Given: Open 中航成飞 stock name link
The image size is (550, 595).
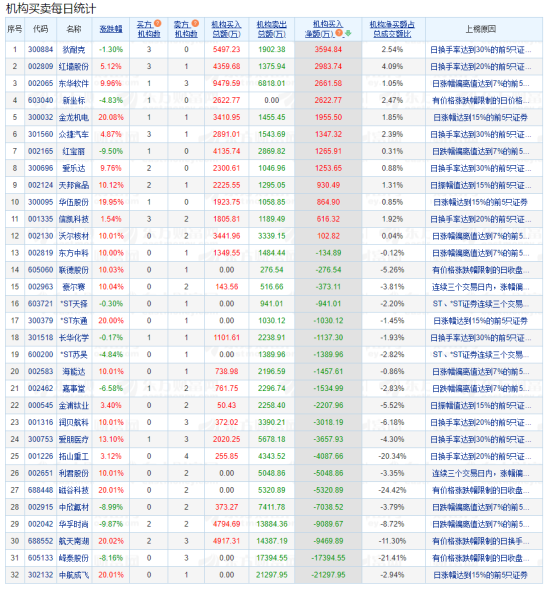Looking at the screenshot, I should [x=74, y=575].
